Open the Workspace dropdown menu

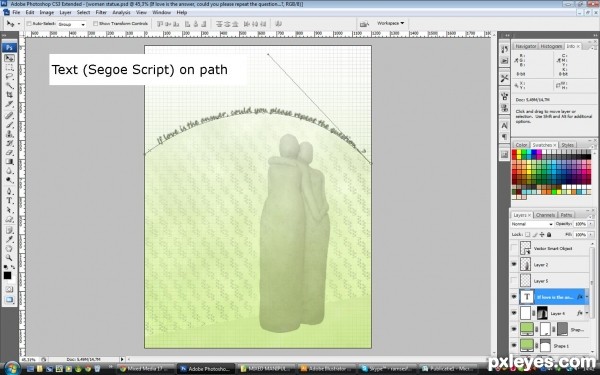(x=390, y=23)
